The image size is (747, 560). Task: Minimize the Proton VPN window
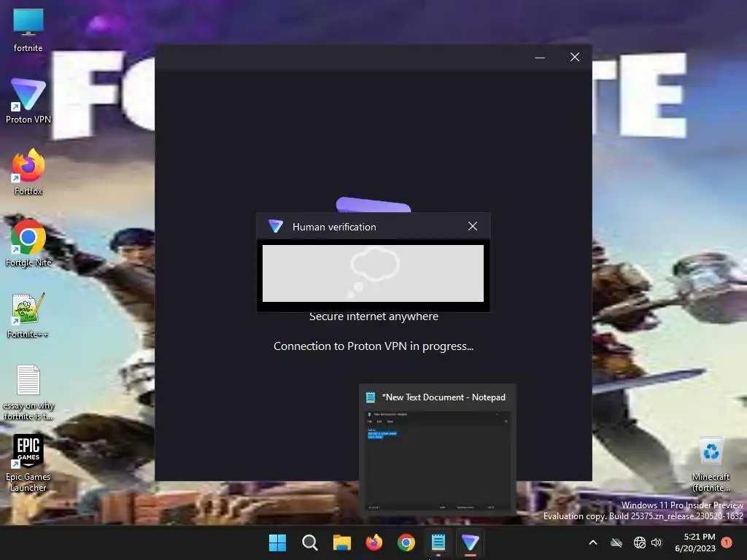(x=540, y=58)
